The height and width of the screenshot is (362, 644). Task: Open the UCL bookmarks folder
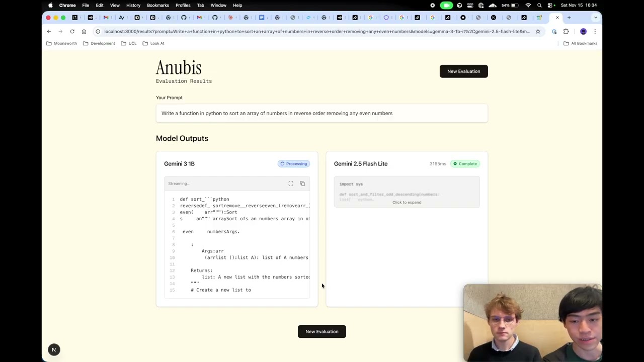click(x=129, y=43)
